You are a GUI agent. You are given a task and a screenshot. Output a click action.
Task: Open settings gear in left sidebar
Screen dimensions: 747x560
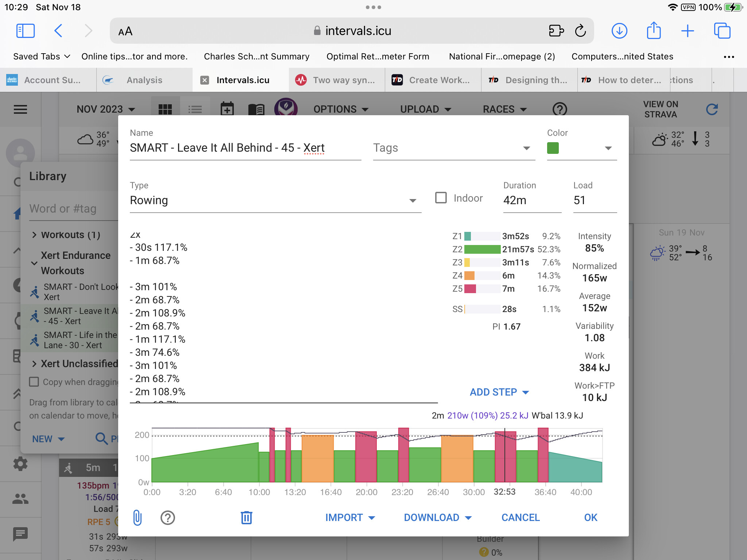coord(20,464)
